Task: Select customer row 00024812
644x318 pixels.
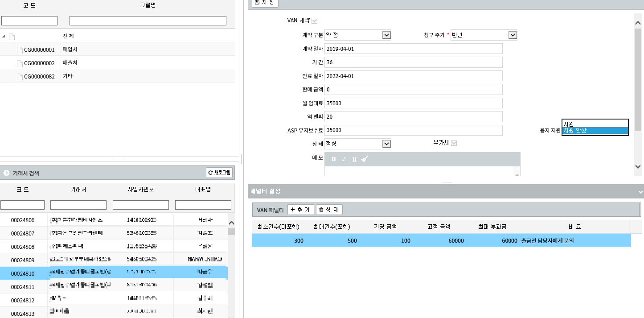Action: click(x=114, y=300)
